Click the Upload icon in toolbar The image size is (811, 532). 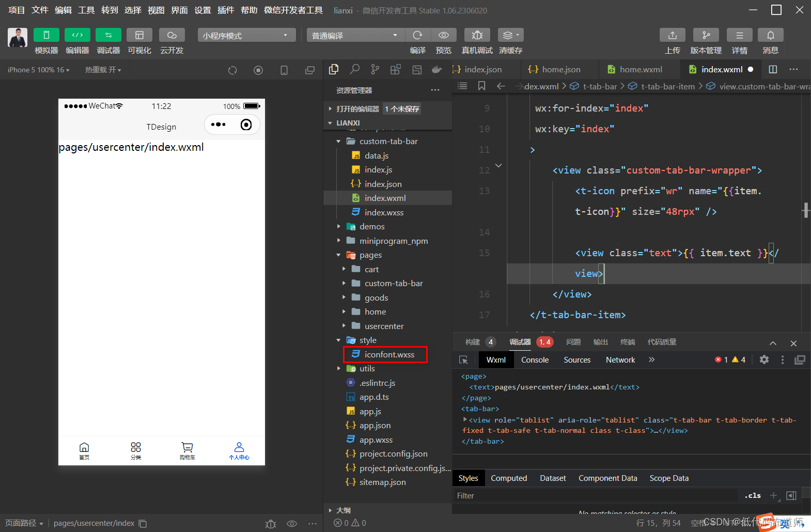click(672, 35)
